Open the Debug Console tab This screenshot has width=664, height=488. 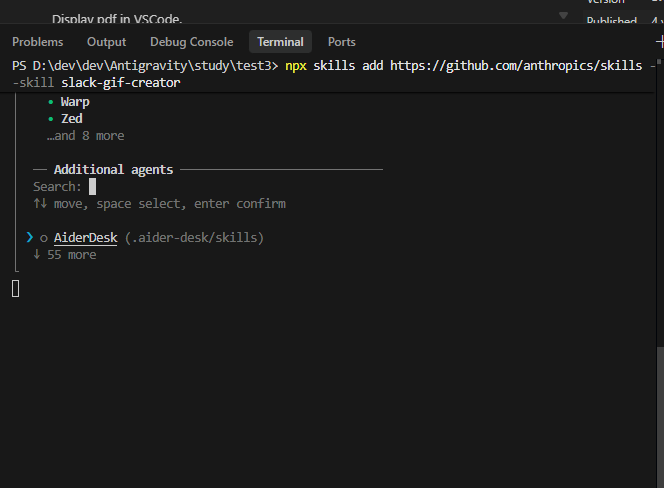coord(191,42)
